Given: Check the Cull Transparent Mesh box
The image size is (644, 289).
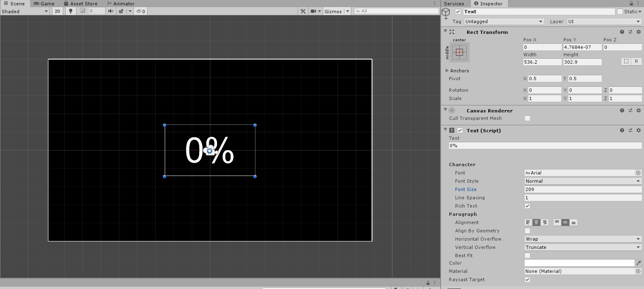Looking at the screenshot, I should click(527, 118).
